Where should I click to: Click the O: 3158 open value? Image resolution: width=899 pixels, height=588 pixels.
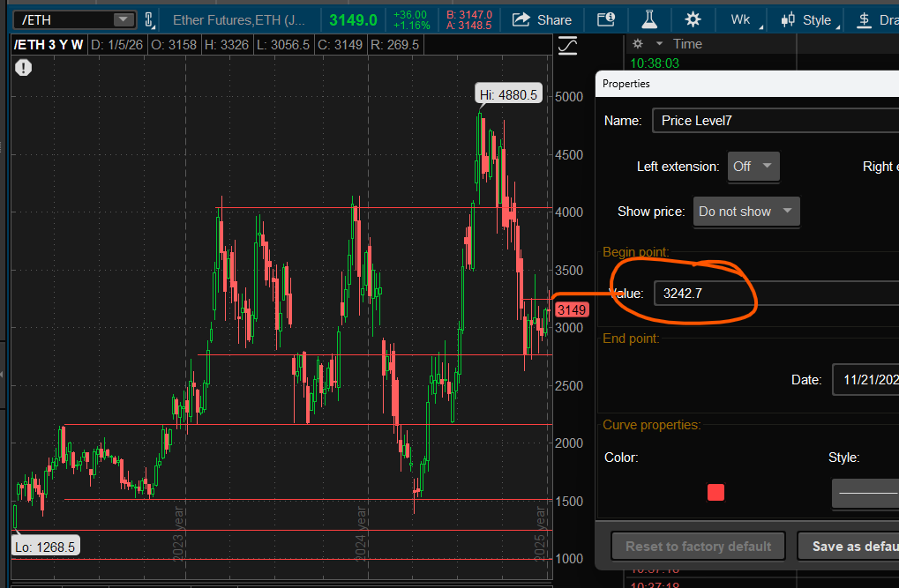(174, 45)
